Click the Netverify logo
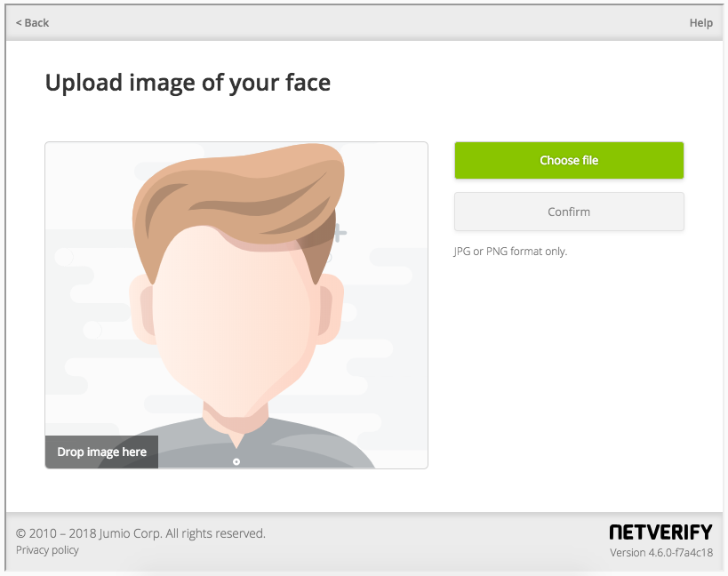 pyautogui.click(x=660, y=531)
